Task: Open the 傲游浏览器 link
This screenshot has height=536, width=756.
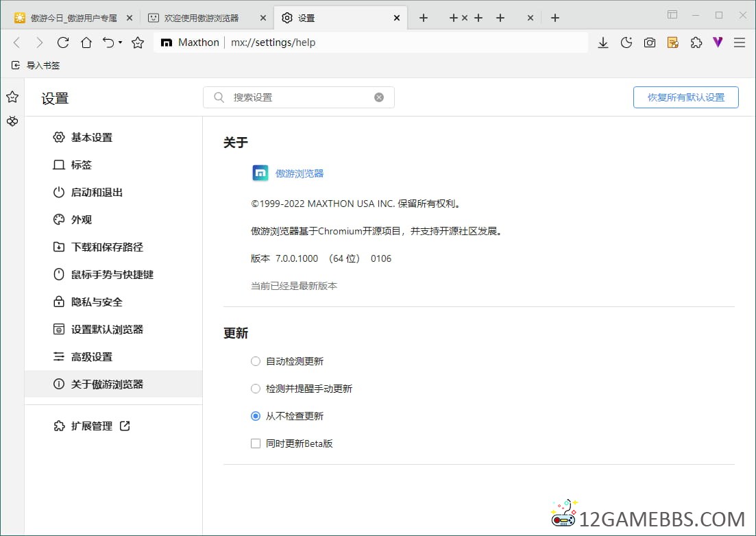Action: pyautogui.click(x=300, y=173)
